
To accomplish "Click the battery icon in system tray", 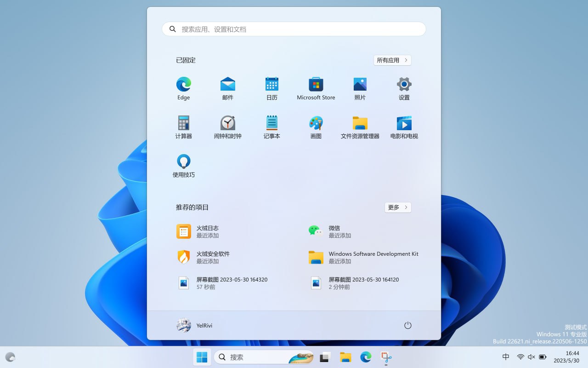I will click(x=543, y=356).
